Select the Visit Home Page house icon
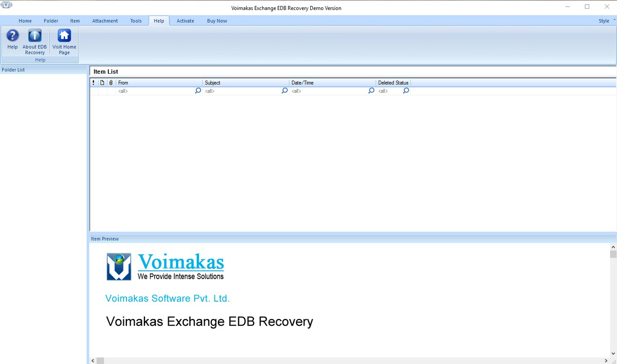This screenshot has height=364, width=617. pyautogui.click(x=64, y=35)
